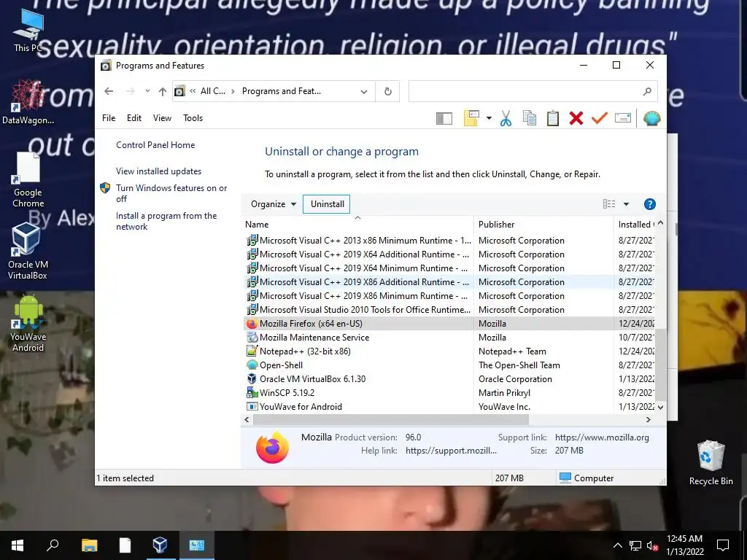
Task: Click the Uninstall button
Action: [x=327, y=204]
